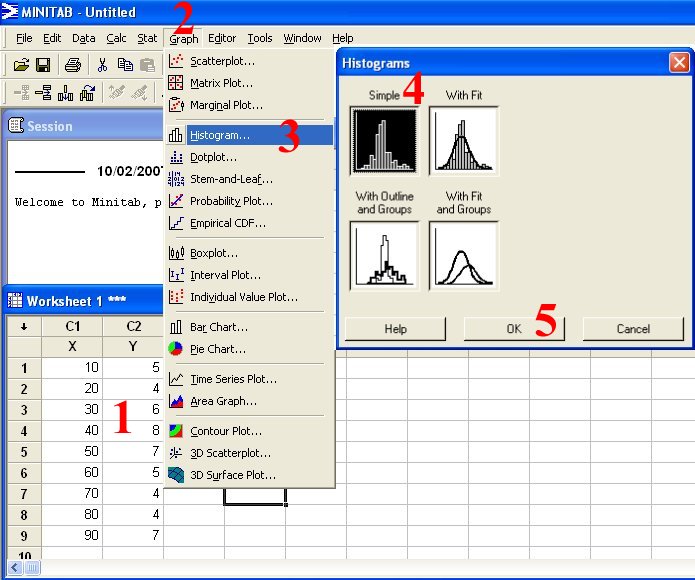Choose Histogram... from the Graph menu
This screenshot has width=695, height=580.
pyautogui.click(x=249, y=135)
